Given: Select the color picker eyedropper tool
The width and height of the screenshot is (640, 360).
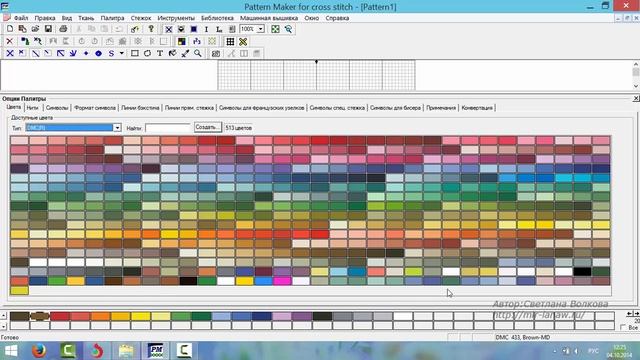Looking at the screenshot, I should pyautogui.click(x=185, y=53).
